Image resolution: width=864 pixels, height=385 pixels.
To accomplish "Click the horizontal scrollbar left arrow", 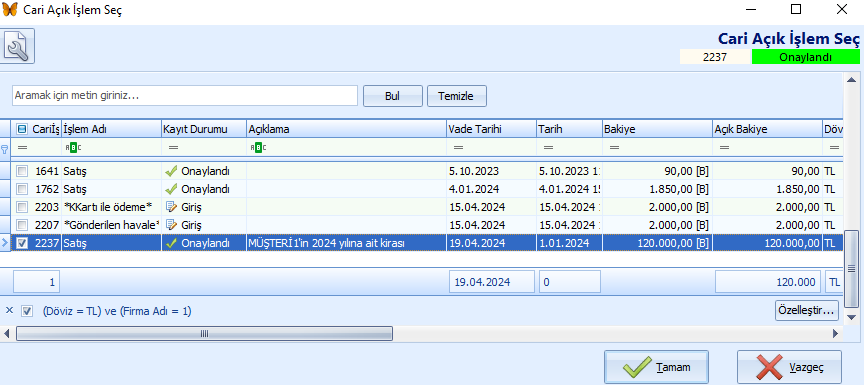I will (7, 333).
